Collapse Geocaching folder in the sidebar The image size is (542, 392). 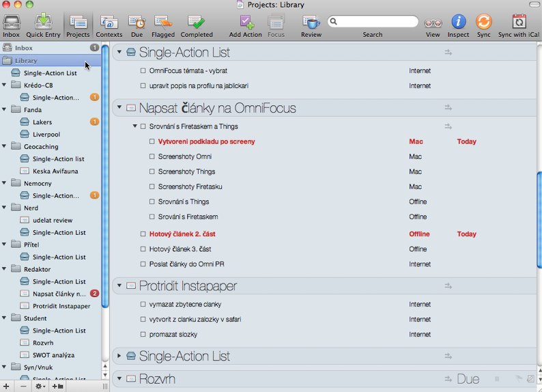click(4, 146)
